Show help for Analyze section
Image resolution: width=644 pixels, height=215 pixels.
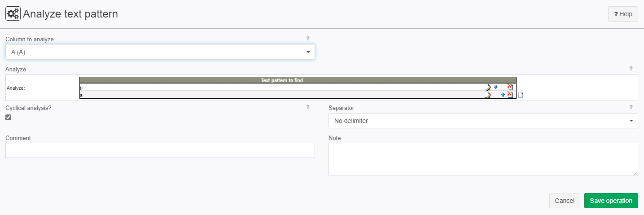point(631,69)
